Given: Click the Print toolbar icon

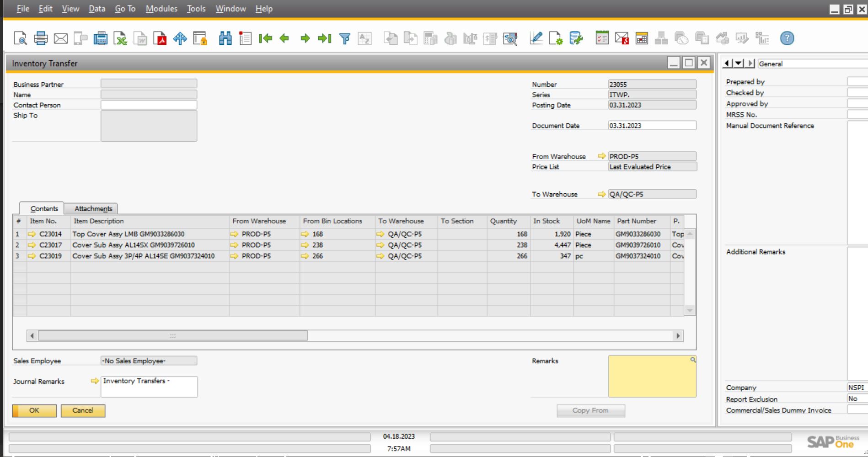Looking at the screenshot, I should (41, 38).
